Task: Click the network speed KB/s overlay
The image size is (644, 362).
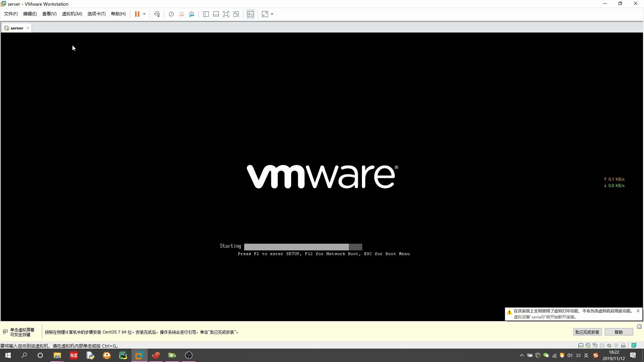Action: click(x=614, y=182)
